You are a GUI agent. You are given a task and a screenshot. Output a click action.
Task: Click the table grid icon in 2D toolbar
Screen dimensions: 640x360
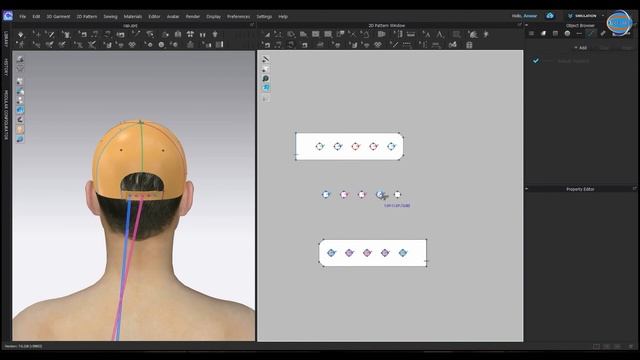click(x=469, y=45)
